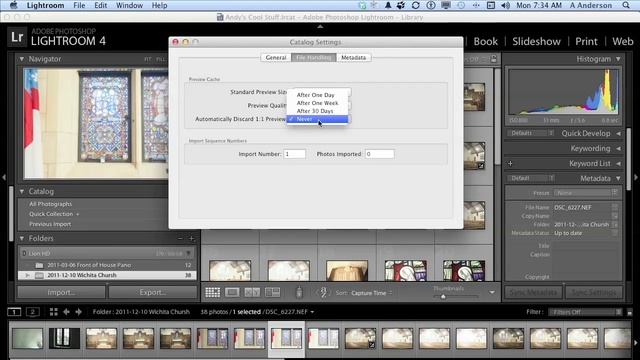Adjust the Thumbnails size slider

443,296
